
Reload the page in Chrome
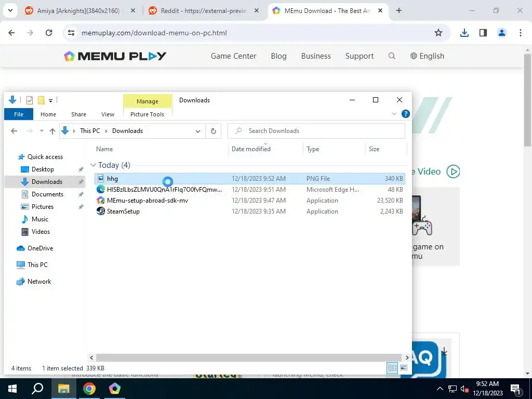(x=49, y=33)
